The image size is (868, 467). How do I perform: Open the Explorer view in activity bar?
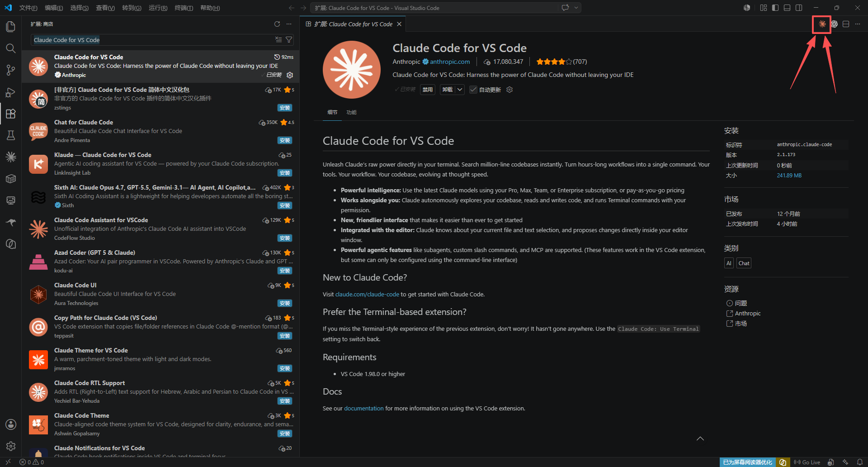pyautogui.click(x=11, y=27)
